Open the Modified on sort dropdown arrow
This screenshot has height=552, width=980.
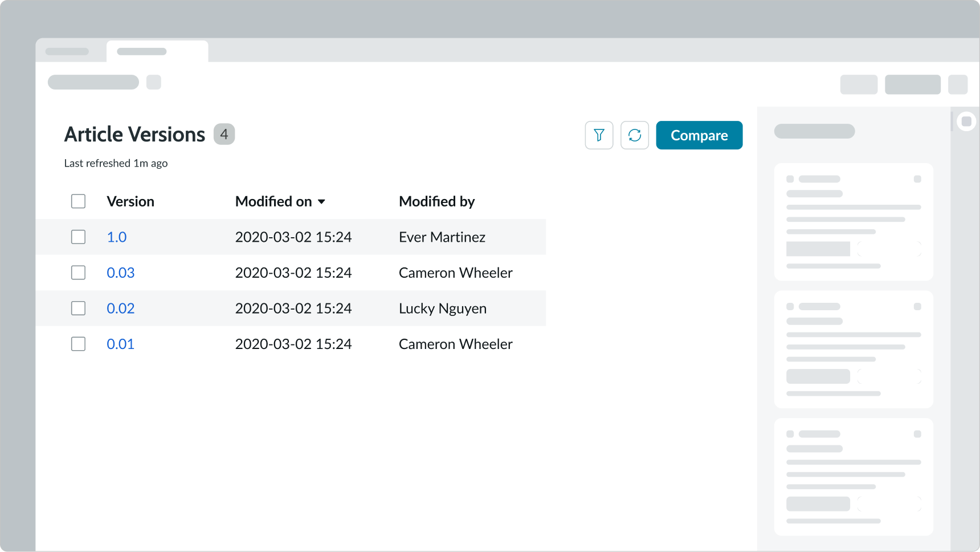(x=322, y=201)
